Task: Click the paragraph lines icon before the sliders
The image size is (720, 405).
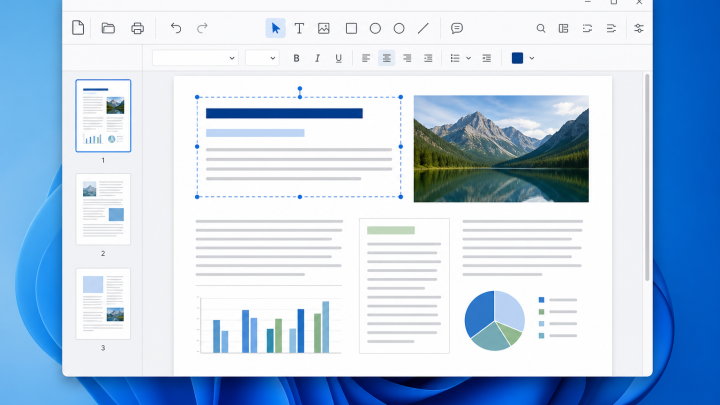Action: point(611,28)
